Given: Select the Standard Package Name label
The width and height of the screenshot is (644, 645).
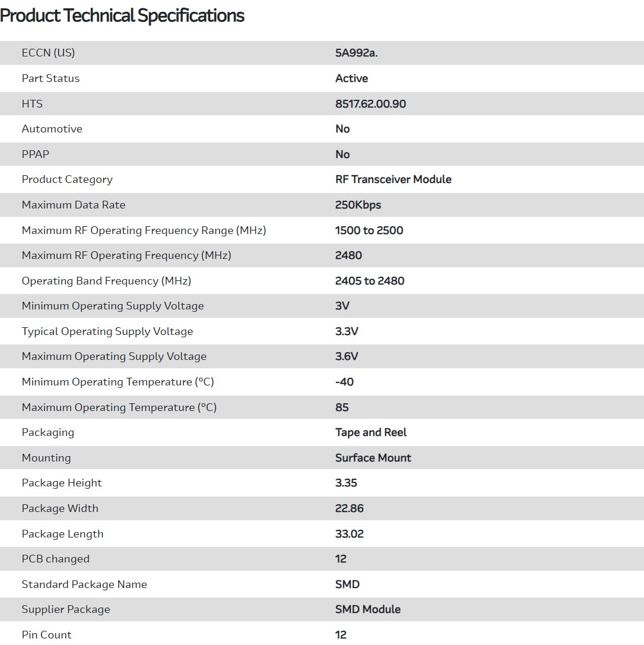Looking at the screenshot, I should coord(84,584).
